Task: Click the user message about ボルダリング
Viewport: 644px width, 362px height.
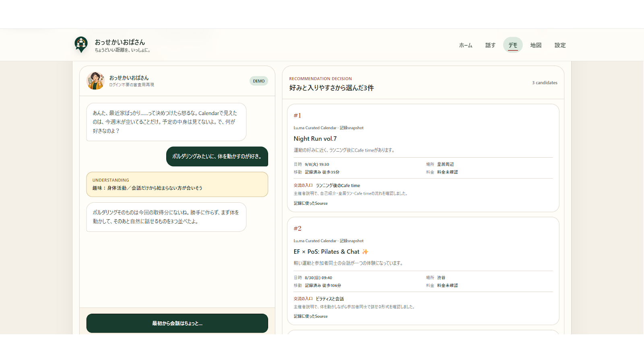Action: click(217, 156)
